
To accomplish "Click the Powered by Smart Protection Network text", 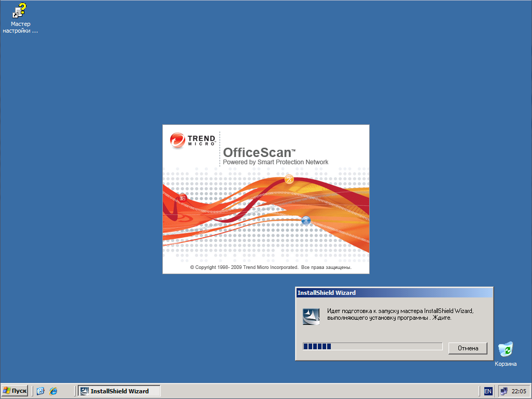I will (275, 162).
